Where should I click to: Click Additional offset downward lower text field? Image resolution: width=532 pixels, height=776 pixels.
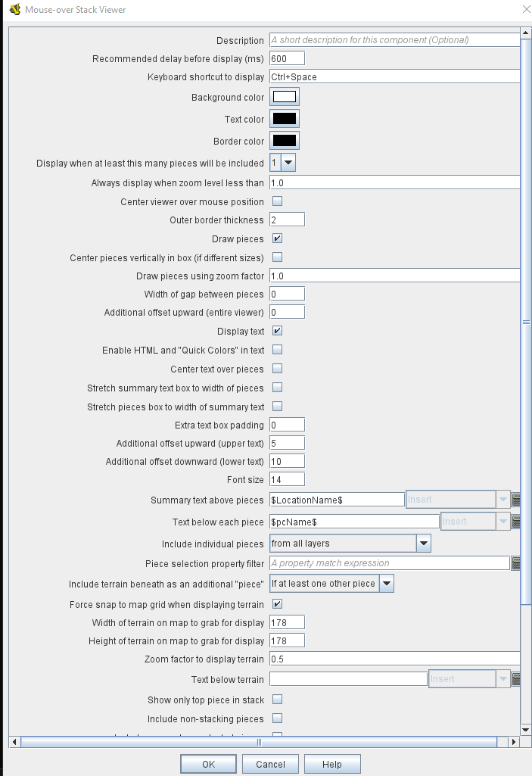pos(287,461)
